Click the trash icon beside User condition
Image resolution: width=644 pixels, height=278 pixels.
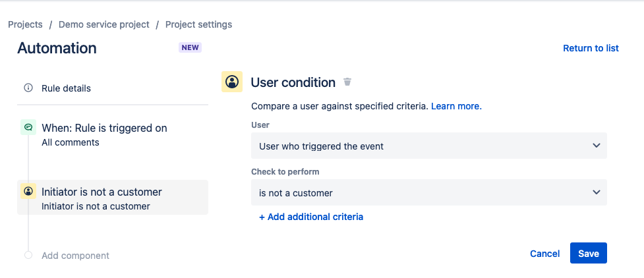(347, 82)
